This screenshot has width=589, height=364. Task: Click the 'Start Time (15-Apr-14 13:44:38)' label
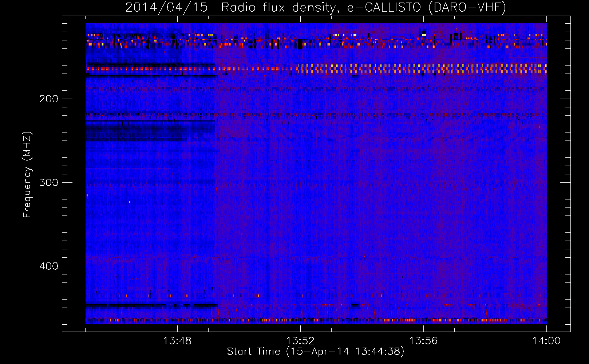(x=316, y=352)
